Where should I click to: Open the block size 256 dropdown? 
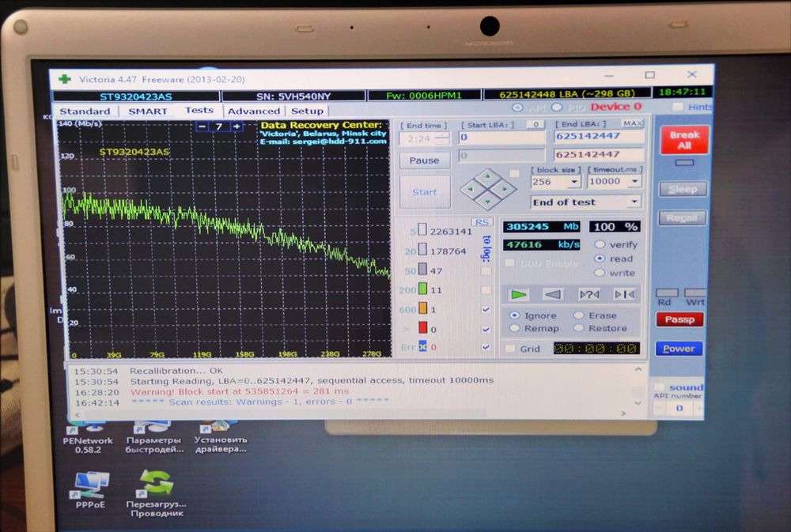point(574,182)
